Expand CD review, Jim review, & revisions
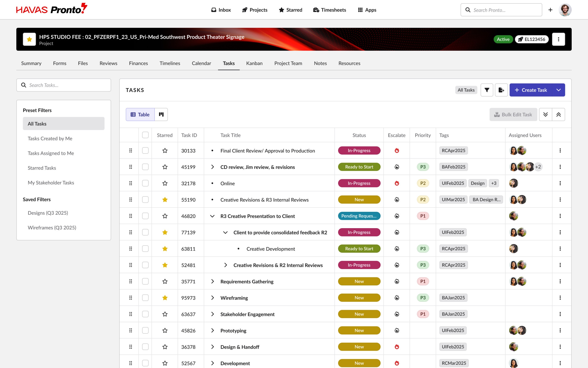This screenshot has width=588, height=368. tap(212, 167)
